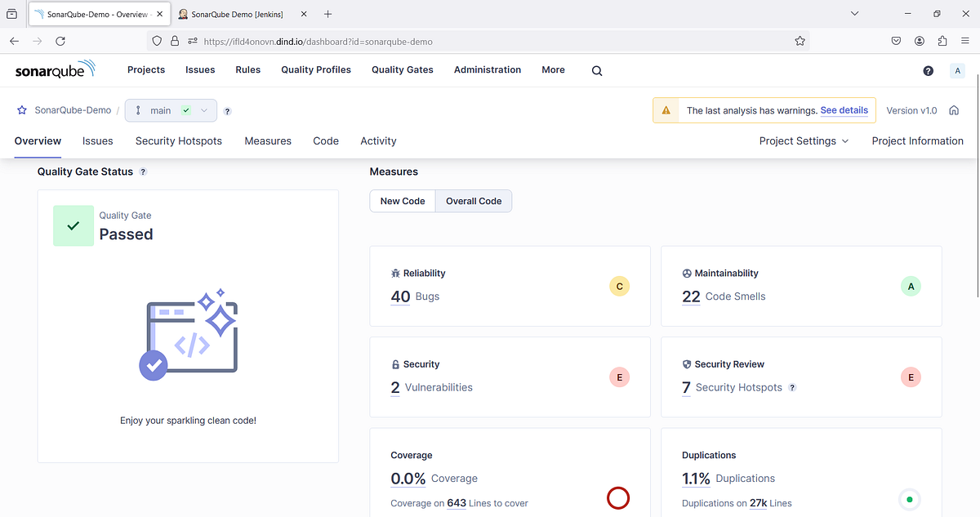Image resolution: width=980 pixels, height=517 pixels.
Task: Open the 643 Lines to cover link
Action: 456,503
